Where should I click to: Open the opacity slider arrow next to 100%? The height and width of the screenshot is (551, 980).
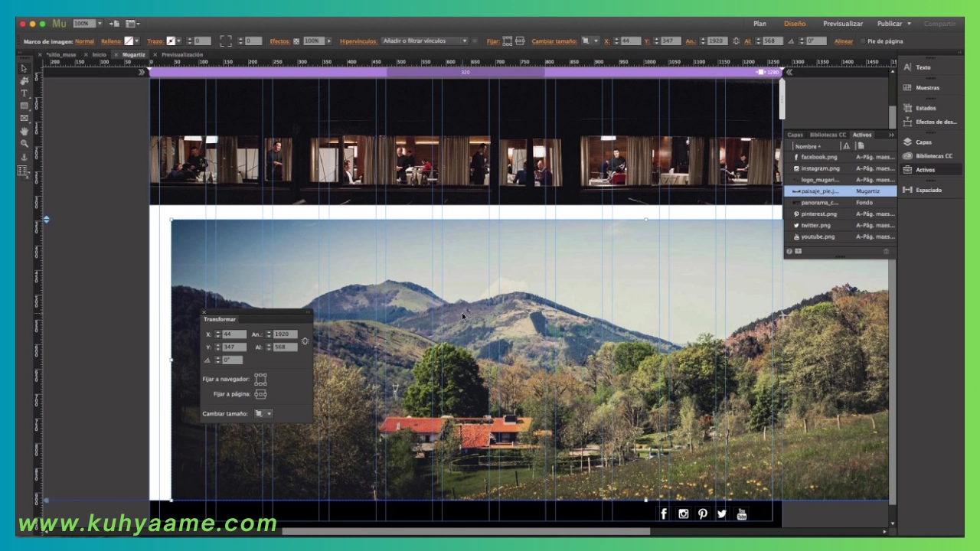pyautogui.click(x=329, y=41)
